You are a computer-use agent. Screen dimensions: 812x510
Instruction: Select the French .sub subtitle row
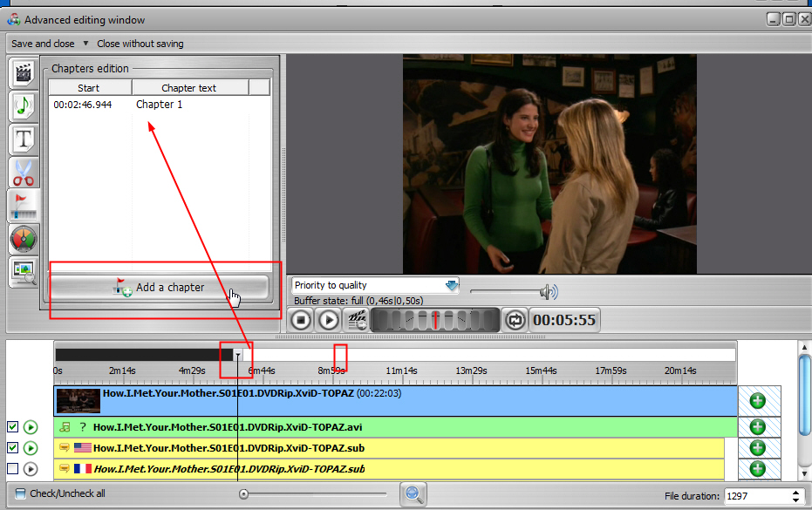[389, 469]
